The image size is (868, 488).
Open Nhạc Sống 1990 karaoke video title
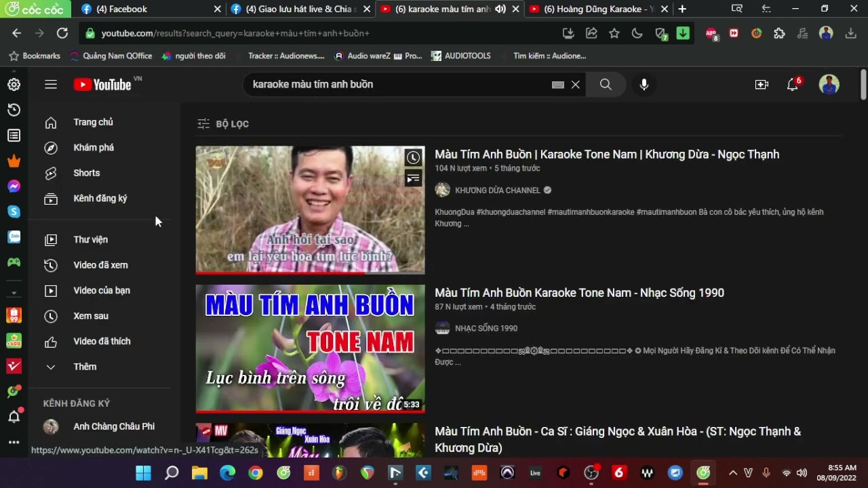pos(579,293)
